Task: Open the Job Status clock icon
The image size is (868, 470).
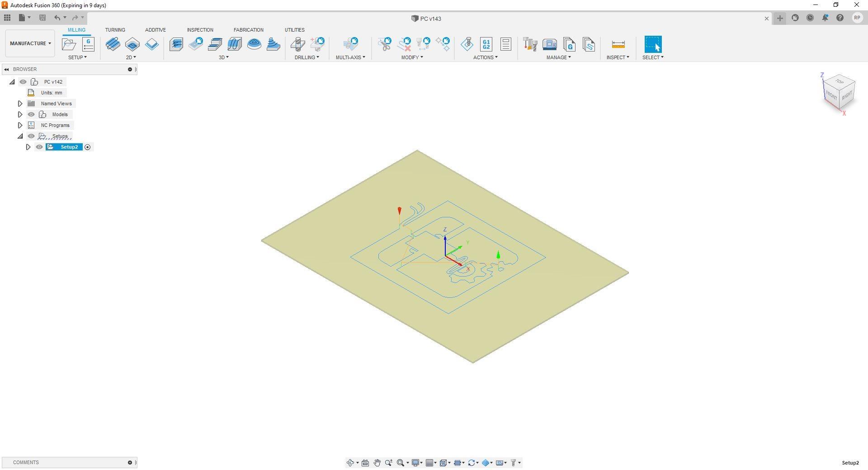Action: click(810, 18)
